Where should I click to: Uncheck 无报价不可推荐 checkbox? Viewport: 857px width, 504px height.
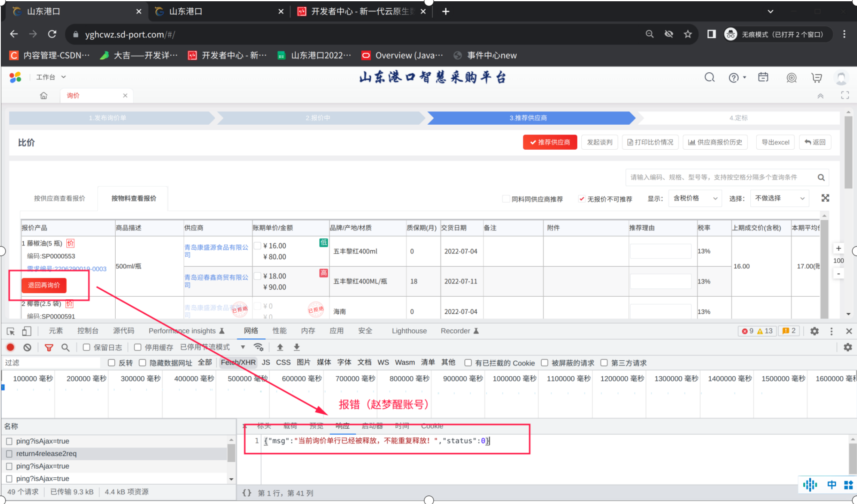[x=582, y=199]
